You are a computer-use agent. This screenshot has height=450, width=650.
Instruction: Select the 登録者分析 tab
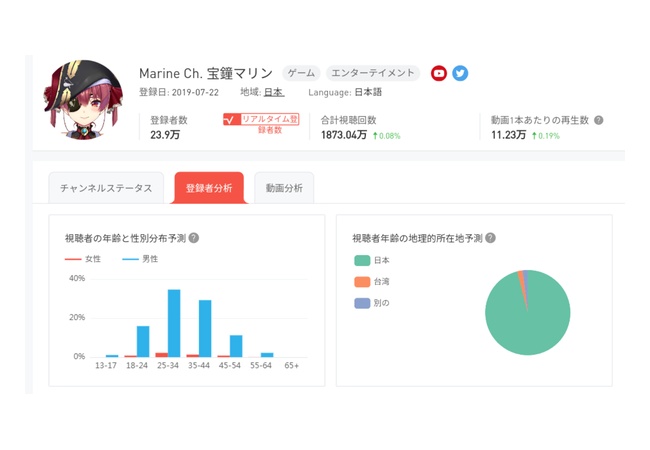[x=209, y=188]
